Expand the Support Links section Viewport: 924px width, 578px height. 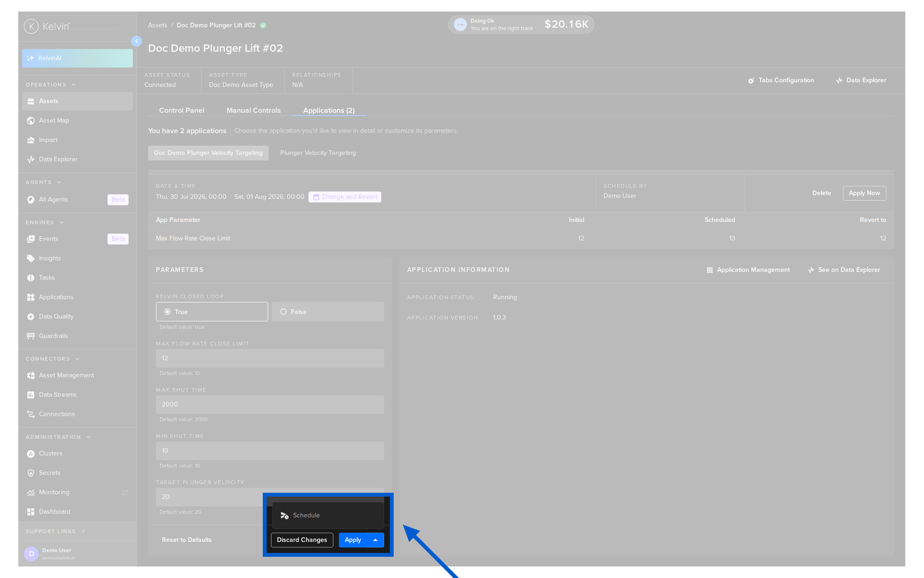[55, 532]
